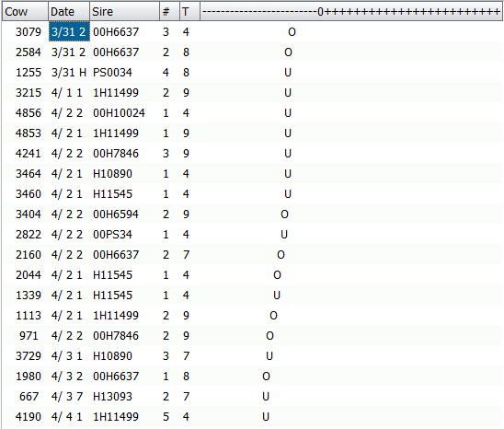Click sire 00H10024 for cow 4856
The height and width of the screenshot is (429, 504).
pos(119,113)
